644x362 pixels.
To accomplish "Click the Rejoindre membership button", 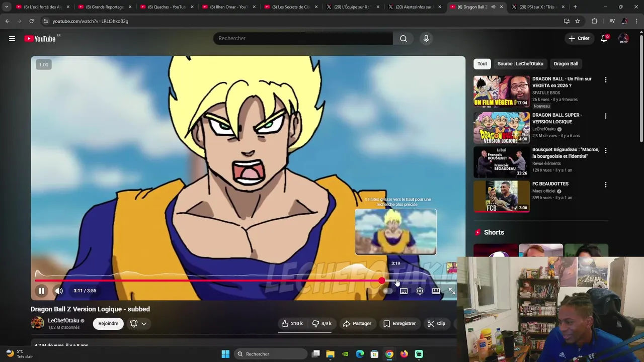I will click(108, 324).
